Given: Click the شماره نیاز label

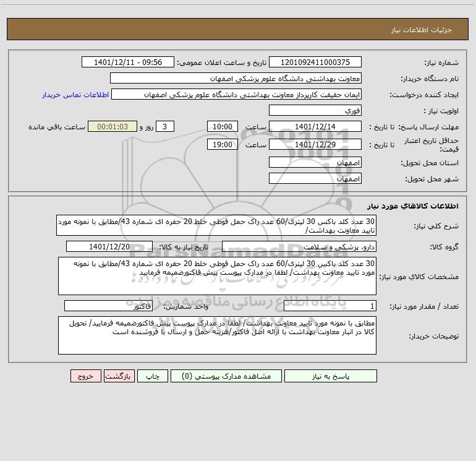Looking at the screenshot, I should 441,63.
